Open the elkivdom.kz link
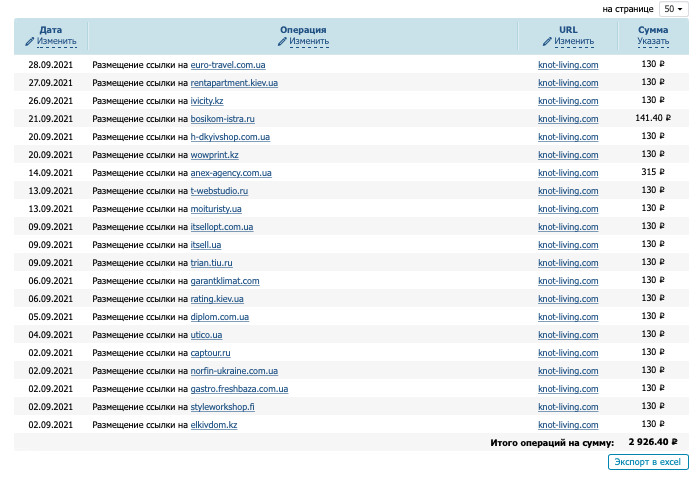The width and height of the screenshot is (699, 496). (x=214, y=425)
